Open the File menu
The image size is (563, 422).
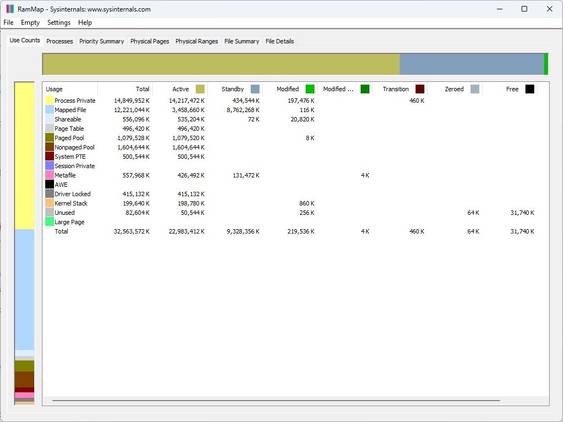8,23
